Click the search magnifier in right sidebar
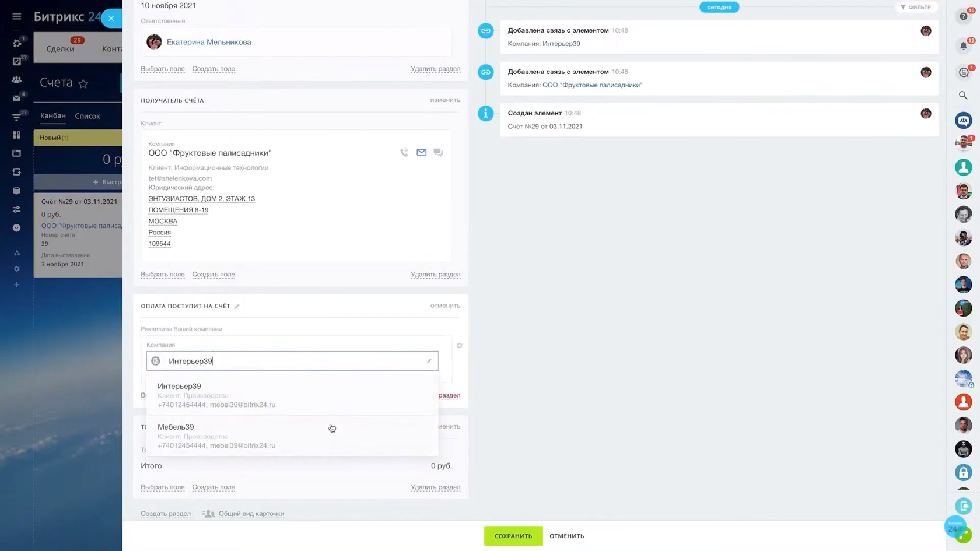The width and height of the screenshot is (980, 551). click(963, 95)
